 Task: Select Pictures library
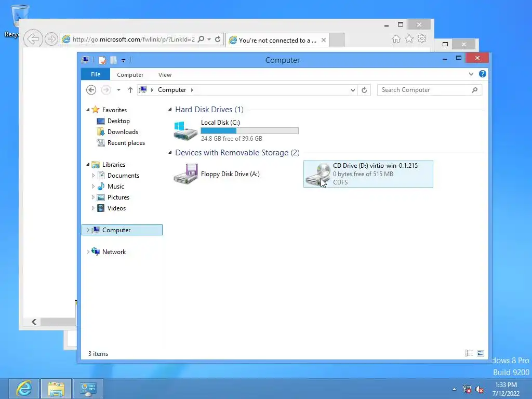pos(118,197)
